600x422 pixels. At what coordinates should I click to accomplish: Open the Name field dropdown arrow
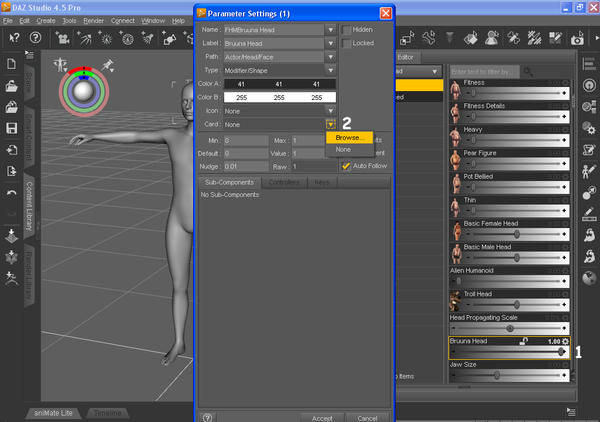(x=331, y=29)
